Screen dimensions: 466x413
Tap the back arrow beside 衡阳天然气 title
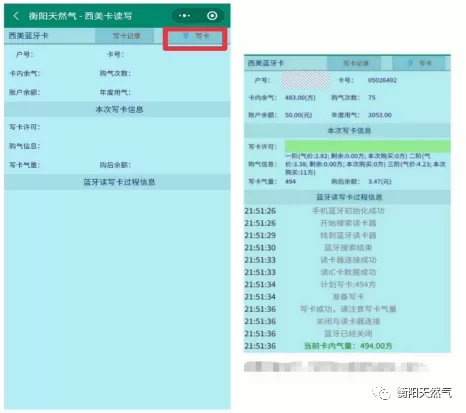(16, 16)
